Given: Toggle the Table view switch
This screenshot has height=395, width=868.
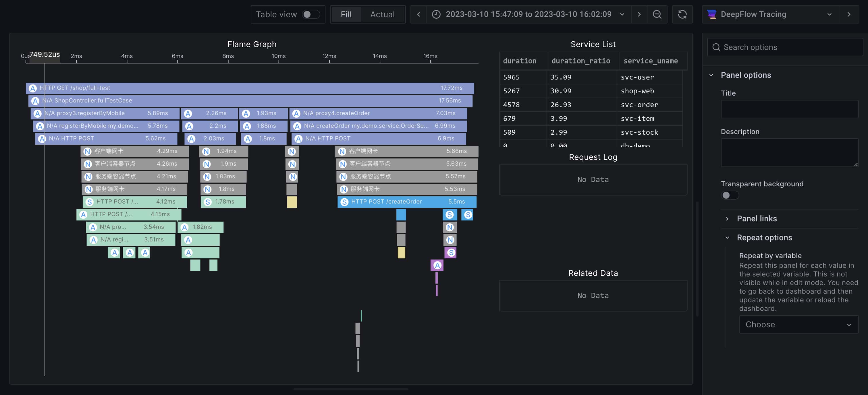Looking at the screenshot, I should click(x=310, y=14).
